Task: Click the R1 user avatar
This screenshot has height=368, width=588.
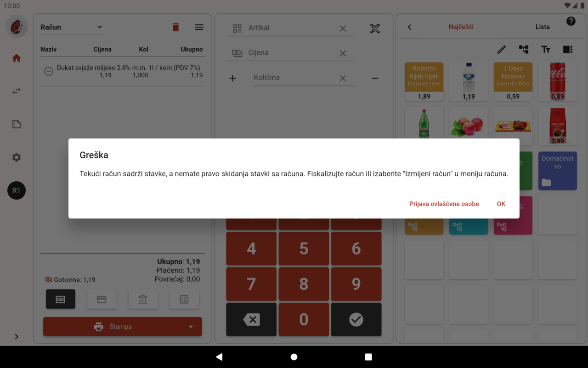Action: point(17,190)
